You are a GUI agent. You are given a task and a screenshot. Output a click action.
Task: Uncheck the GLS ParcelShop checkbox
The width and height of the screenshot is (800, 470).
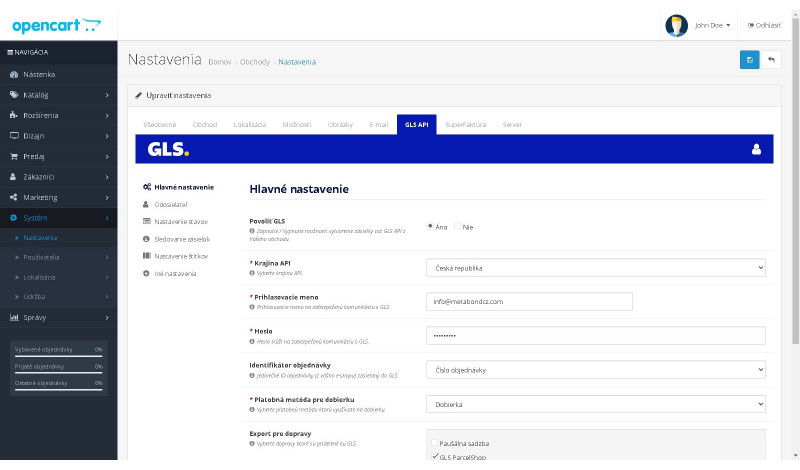coord(435,456)
